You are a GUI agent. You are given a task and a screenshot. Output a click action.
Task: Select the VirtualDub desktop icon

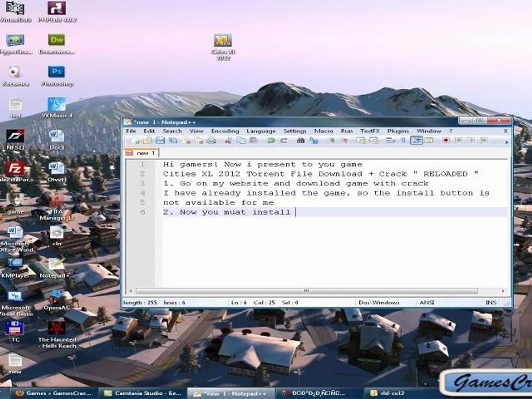tap(15, 12)
